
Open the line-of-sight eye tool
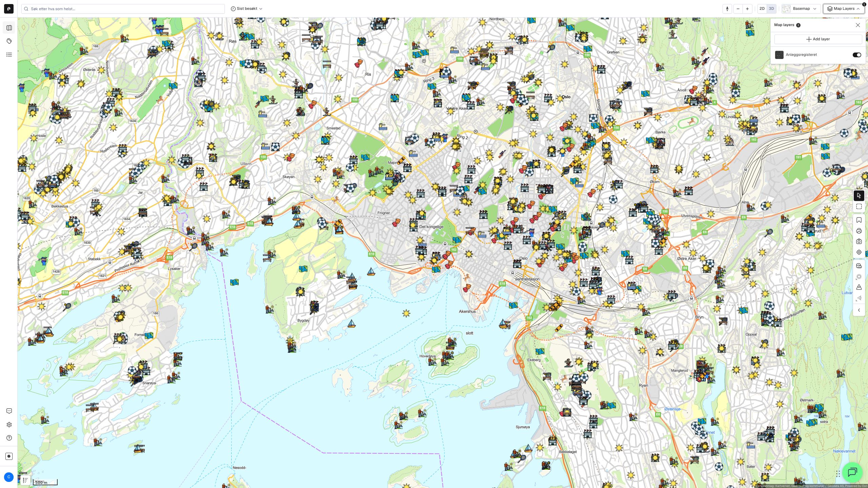859,298
